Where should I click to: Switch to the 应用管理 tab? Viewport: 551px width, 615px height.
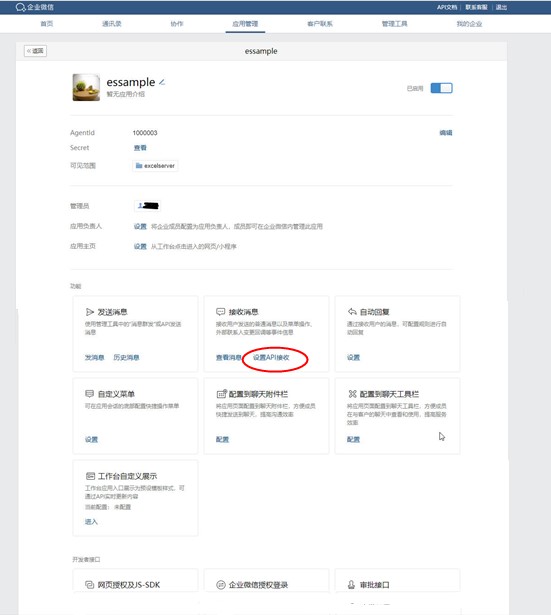pos(245,24)
